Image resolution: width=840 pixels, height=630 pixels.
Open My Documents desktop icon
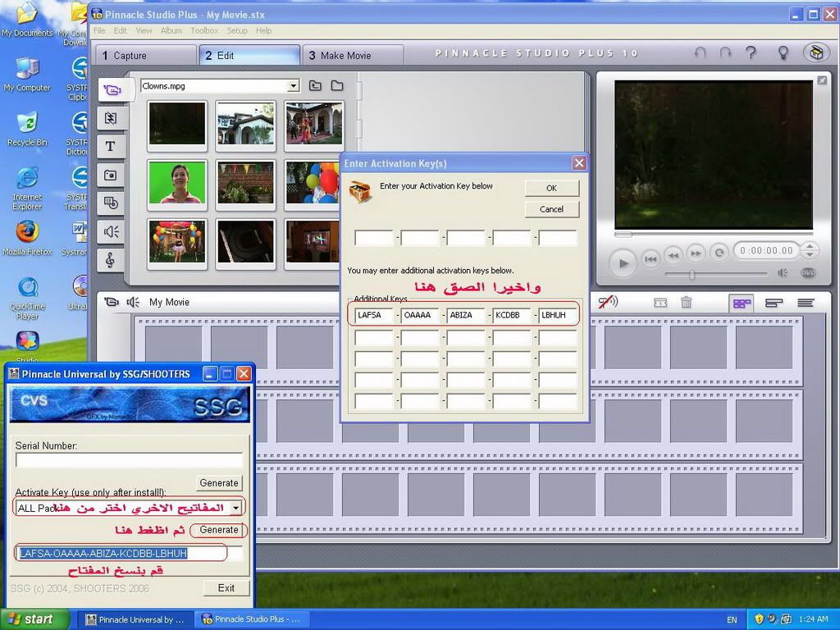tap(27, 20)
